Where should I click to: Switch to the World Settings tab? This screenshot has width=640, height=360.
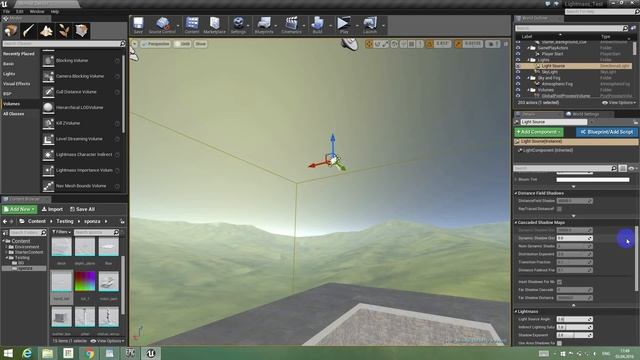[x=585, y=114]
